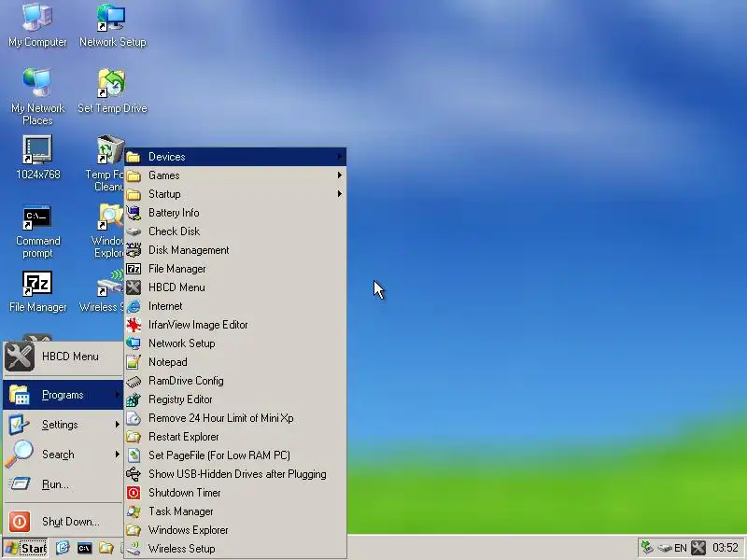Expand the Startup submenu folder
Screen dimensions: 747x560
coord(235,194)
